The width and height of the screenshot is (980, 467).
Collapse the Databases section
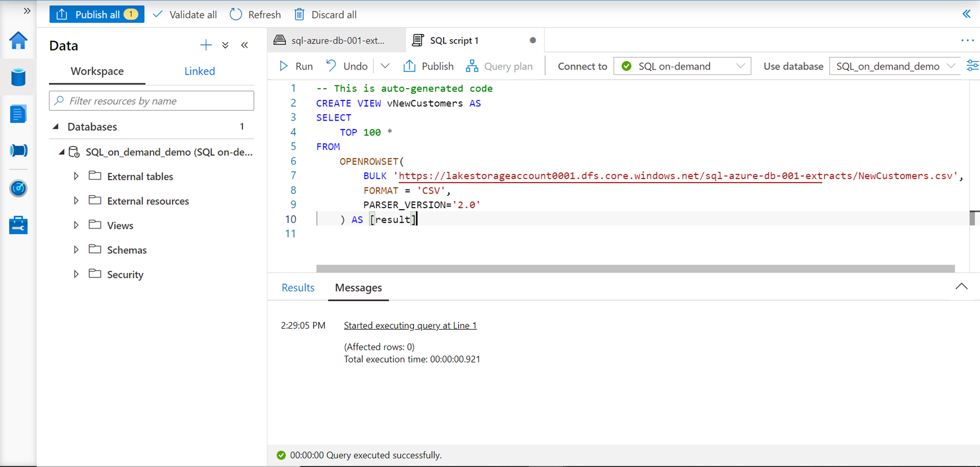coord(56,127)
